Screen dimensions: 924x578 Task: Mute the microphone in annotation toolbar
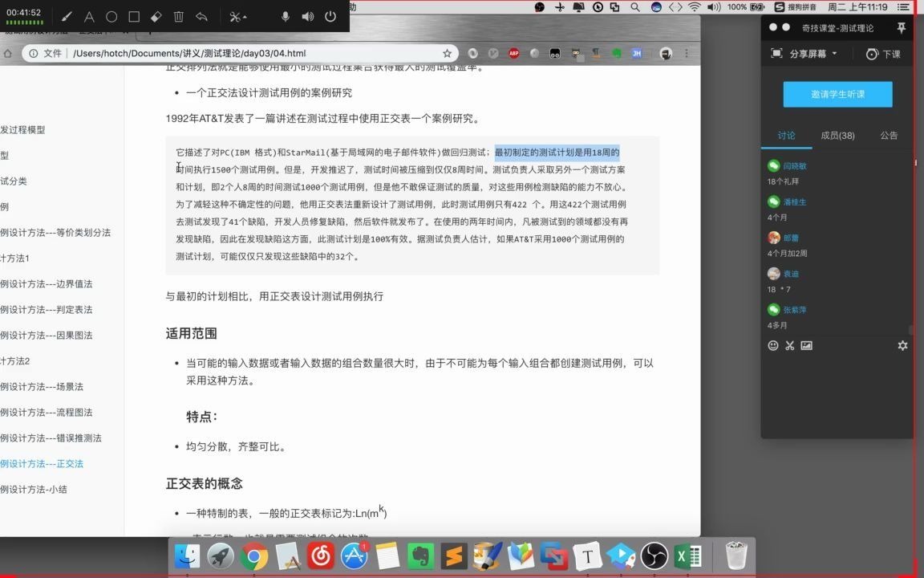click(285, 16)
